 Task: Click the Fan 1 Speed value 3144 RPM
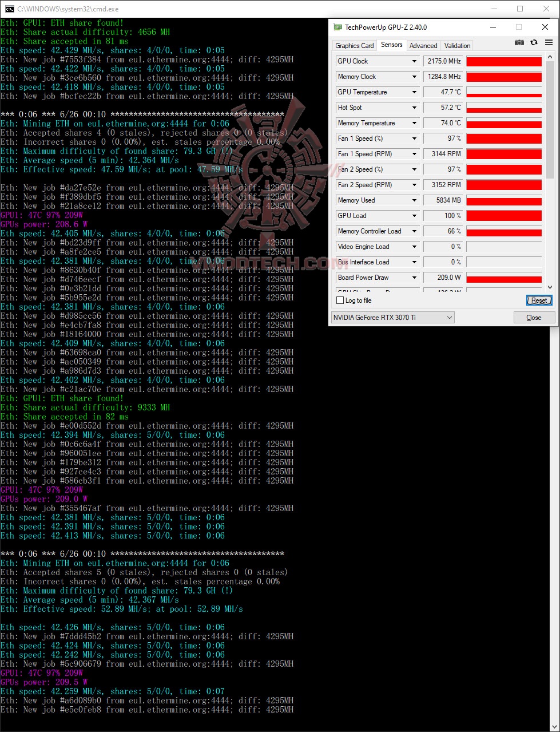pyautogui.click(x=443, y=154)
